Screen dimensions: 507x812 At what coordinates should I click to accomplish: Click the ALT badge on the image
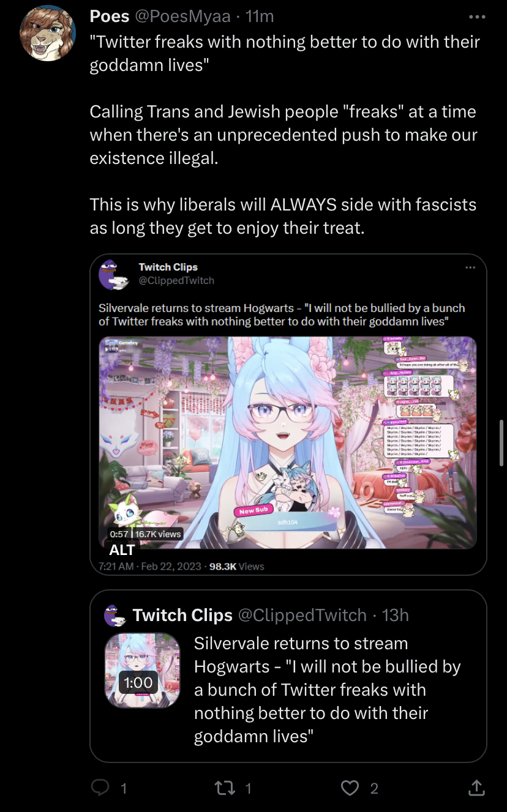click(122, 549)
